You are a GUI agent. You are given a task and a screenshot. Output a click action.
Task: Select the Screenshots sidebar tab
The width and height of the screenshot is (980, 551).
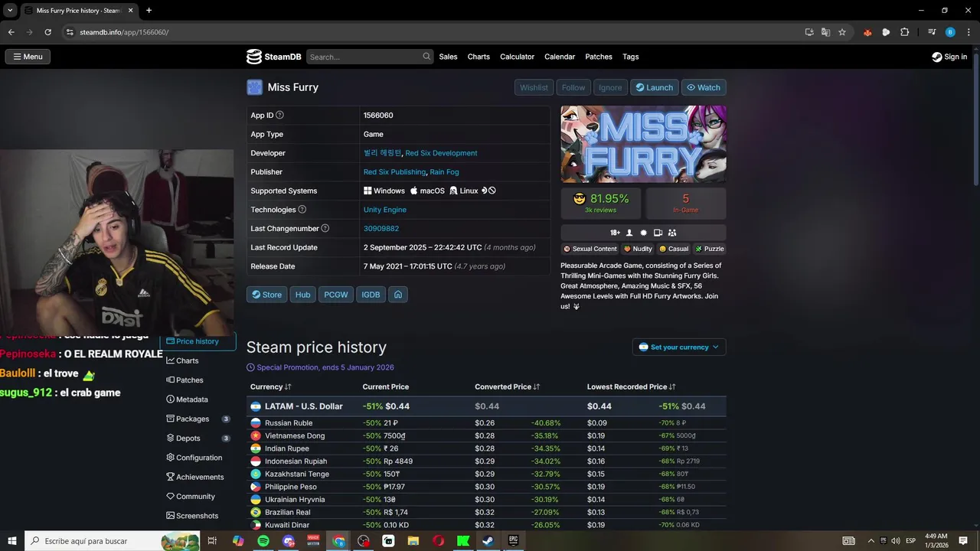tap(198, 516)
